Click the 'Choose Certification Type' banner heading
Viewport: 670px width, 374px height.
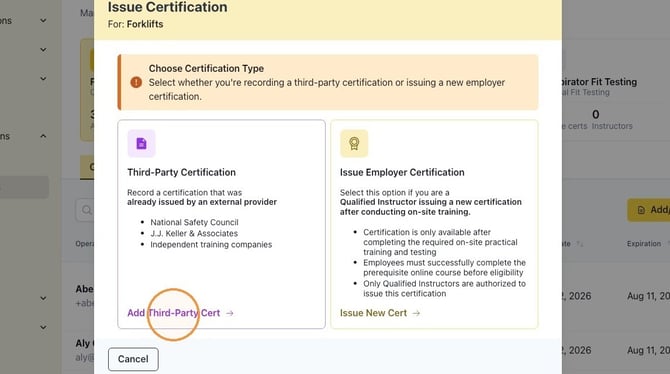click(x=206, y=68)
